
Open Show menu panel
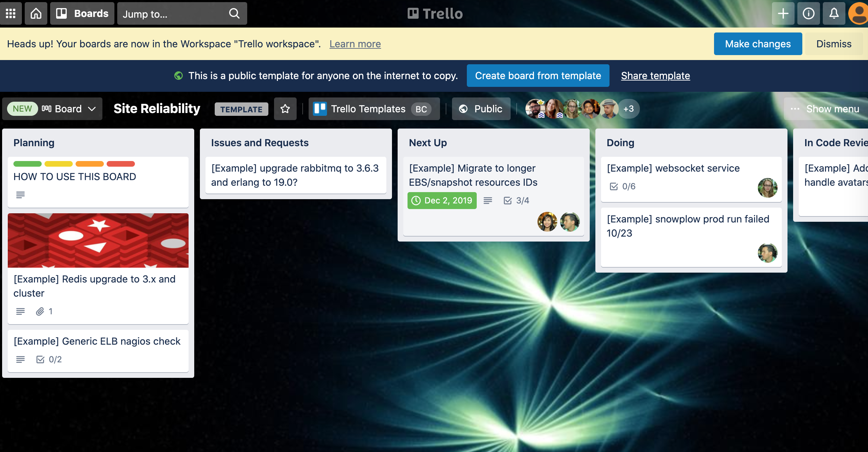[x=826, y=109]
